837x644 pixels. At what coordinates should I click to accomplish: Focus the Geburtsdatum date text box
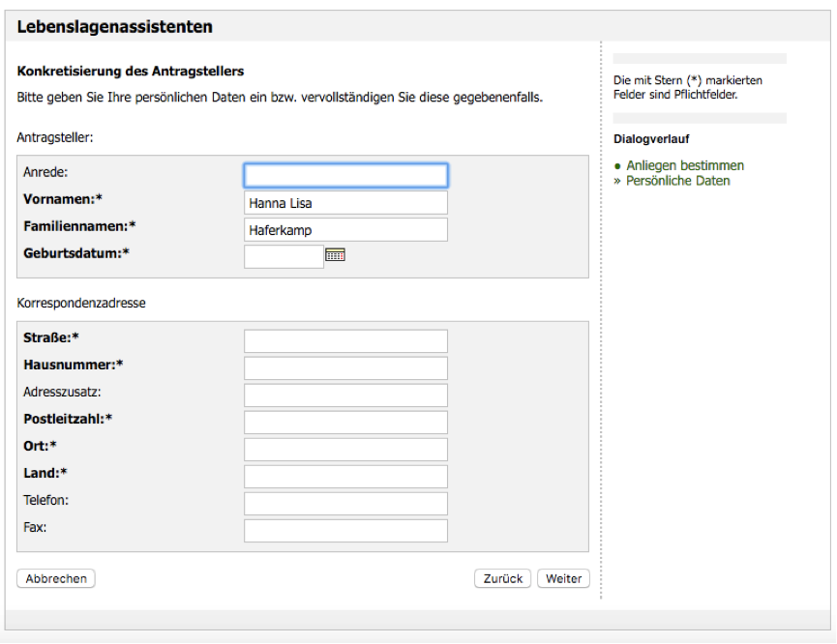click(x=284, y=256)
